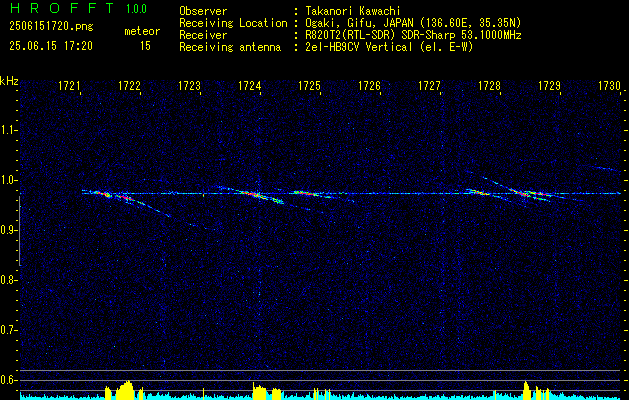Click the 1722 time marker
The width and height of the screenshot is (629, 400).
coord(129,85)
